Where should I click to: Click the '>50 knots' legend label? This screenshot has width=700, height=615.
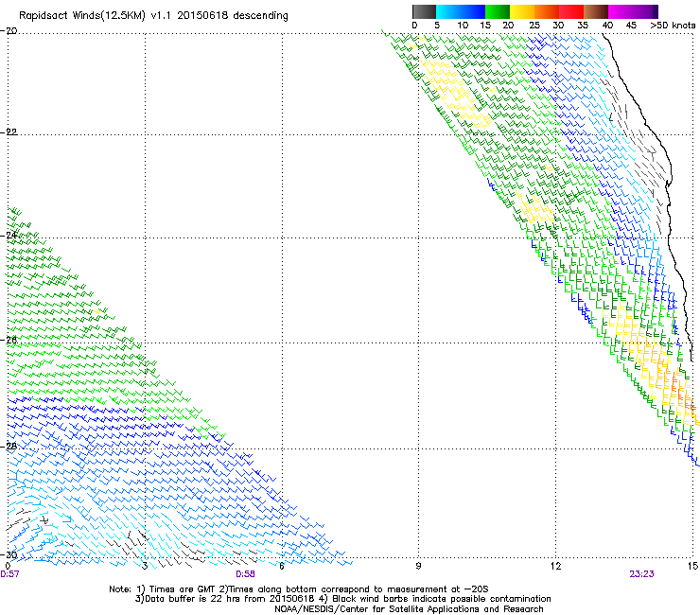pyautogui.click(x=673, y=26)
